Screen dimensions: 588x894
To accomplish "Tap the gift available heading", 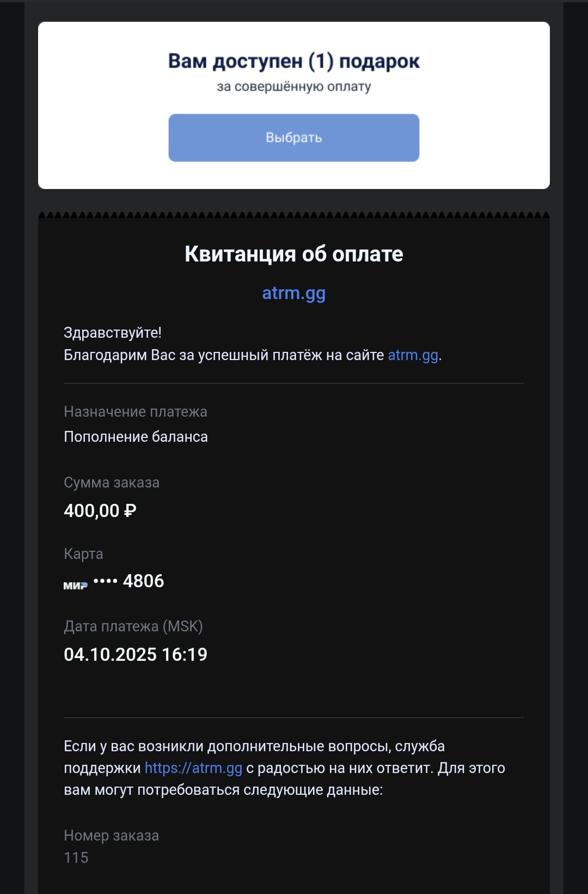I will click(293, 62).
